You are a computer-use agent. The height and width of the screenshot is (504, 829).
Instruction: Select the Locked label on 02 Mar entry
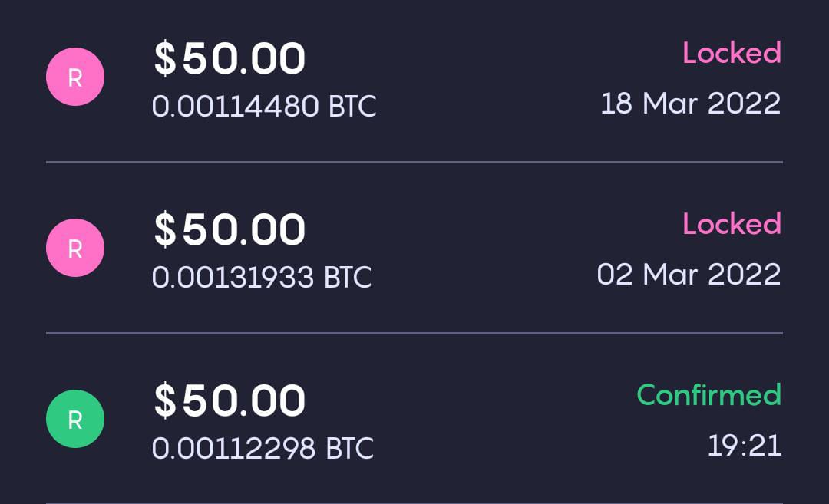pos(732,223)
